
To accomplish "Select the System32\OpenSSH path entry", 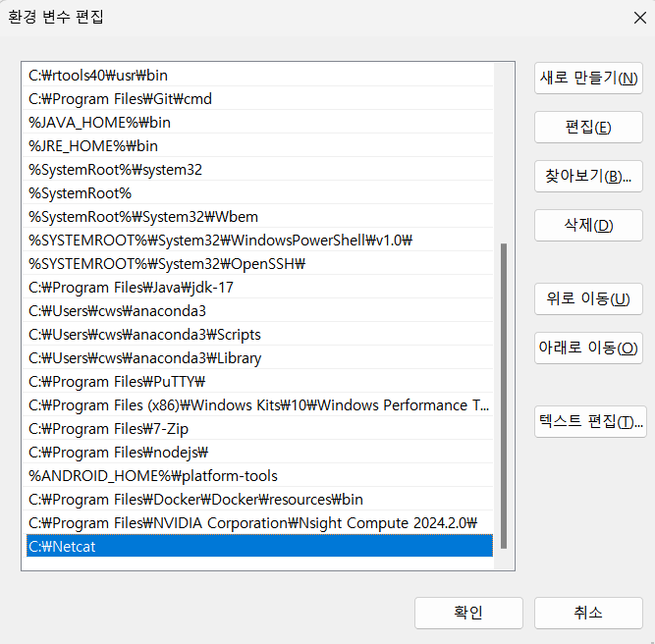I will pyautogui.click(x=257, y=263).
